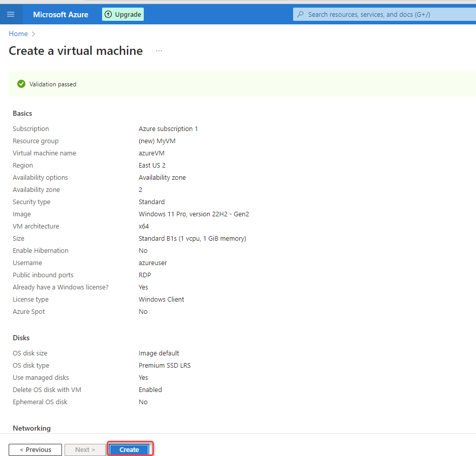
Task: Open the portal navigation hamburger menu
Action: click(x=11, y=14)
